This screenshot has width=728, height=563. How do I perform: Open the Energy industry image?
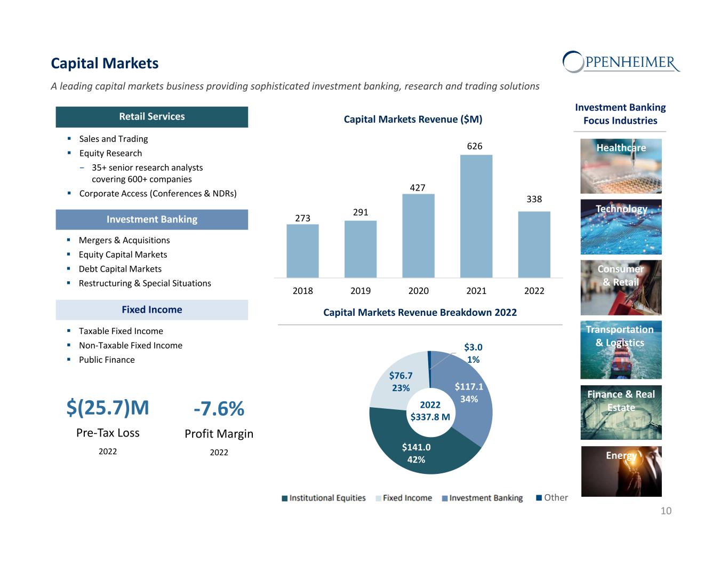[x=621, y=472]
